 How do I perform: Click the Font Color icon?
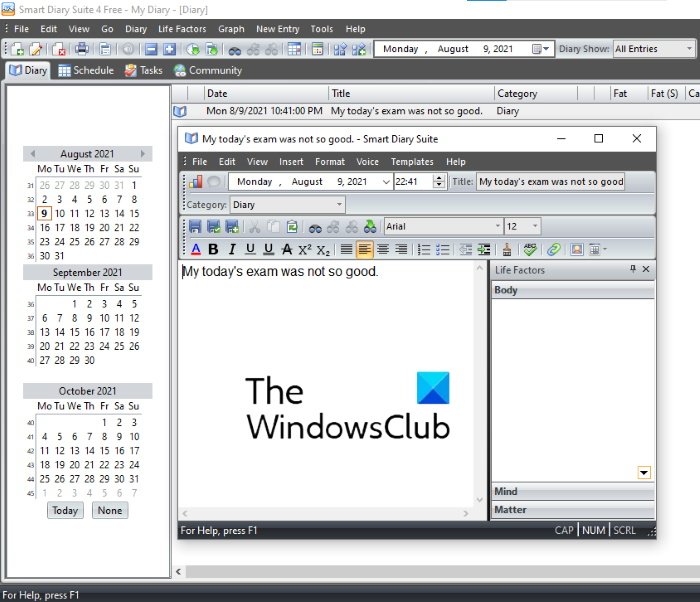pyautogui.click(x=196, y=249)
